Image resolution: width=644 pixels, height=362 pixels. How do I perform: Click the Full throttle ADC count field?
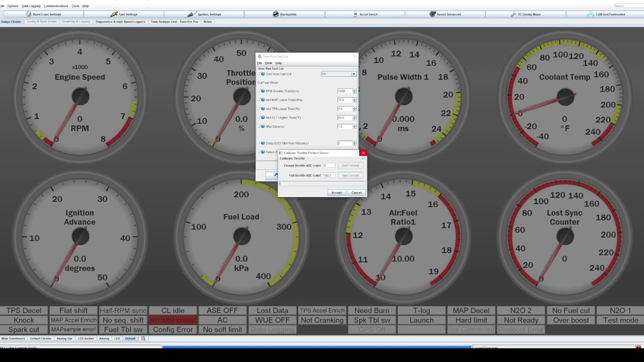pyautogui.click(x=329, y=175)
